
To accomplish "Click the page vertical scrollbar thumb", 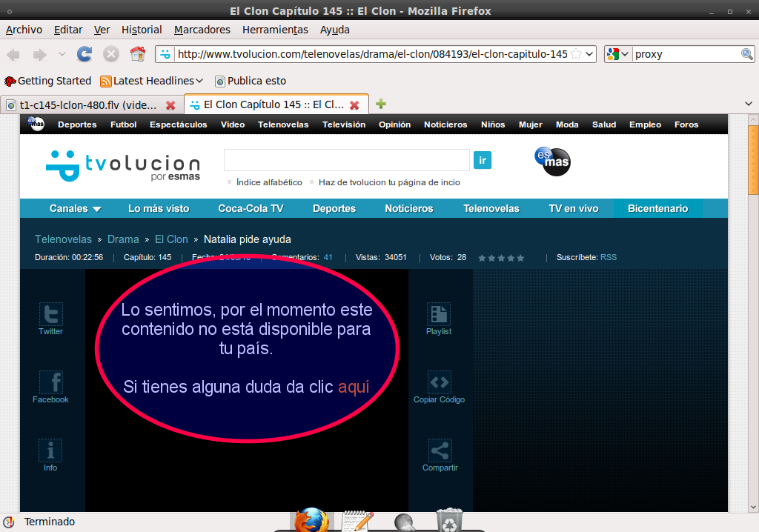I will tap(753, 159).
